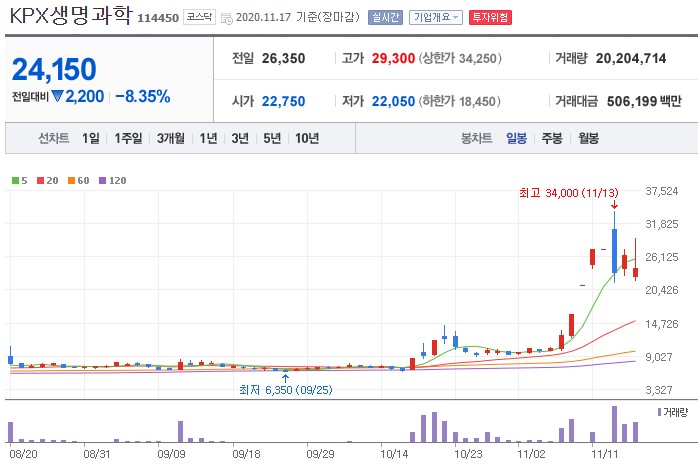Click the 고가 29,300 value
The width and height of the screenshot is (698, 468).
click(393, 58)
